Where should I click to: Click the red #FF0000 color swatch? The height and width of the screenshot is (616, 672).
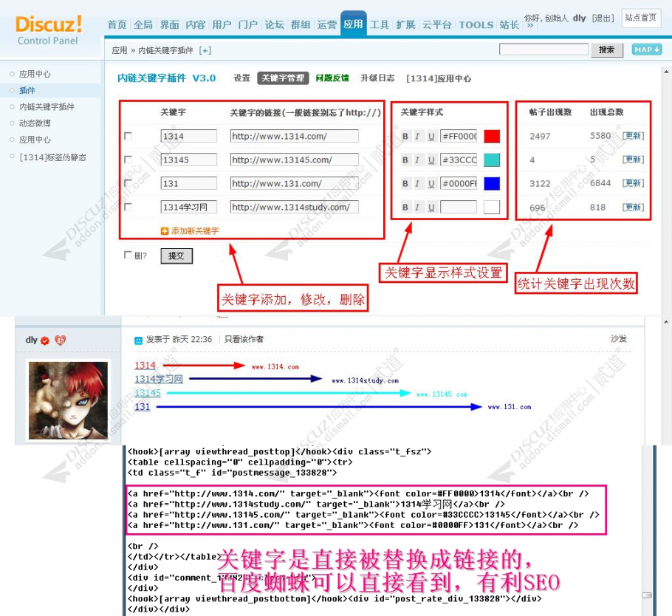(x=490, y=136)
